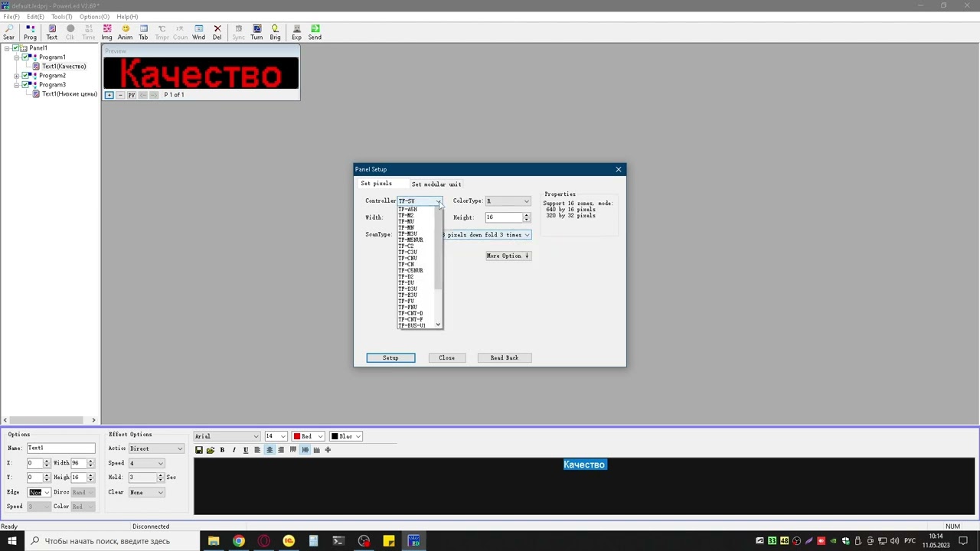Open the Red text color picker

(x=309, y=436)
